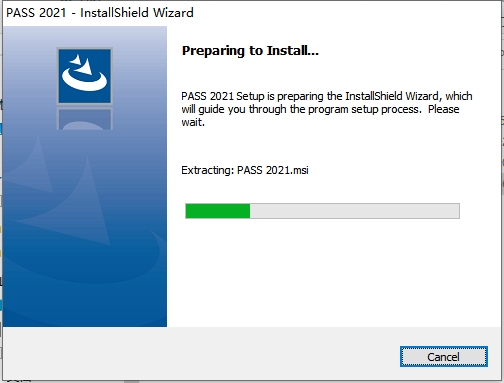Viewport: 504px width, 383px height.
Task: Click the "Preparing to Install..." heading
Action: click(x=250, y=51)
